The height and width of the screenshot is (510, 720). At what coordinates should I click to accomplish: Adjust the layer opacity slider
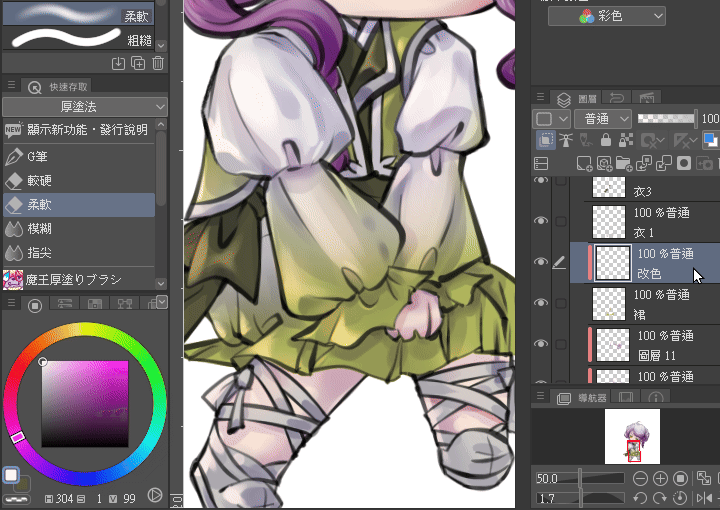coord(667,119)
